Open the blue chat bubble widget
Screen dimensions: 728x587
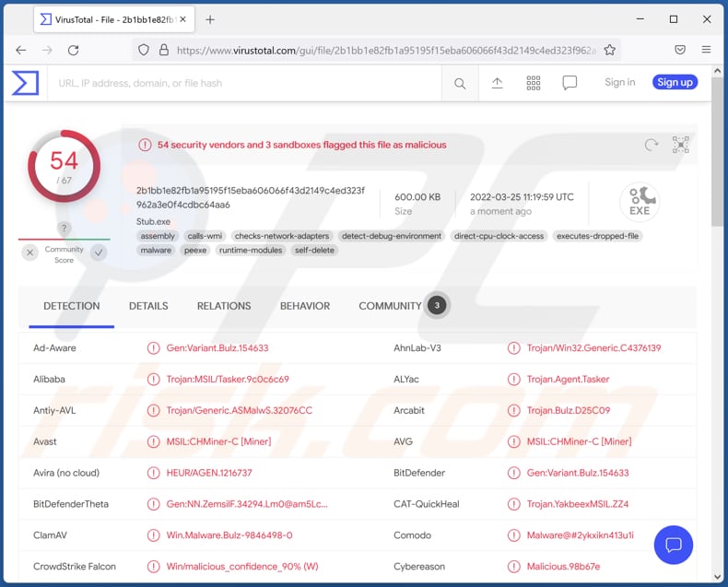click(x=673, y=545)
